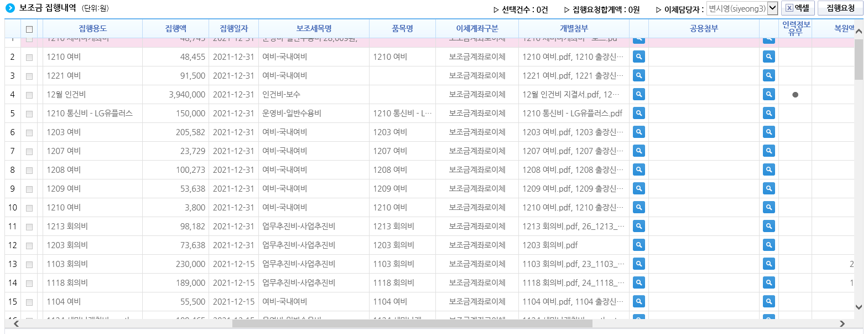Open 공용첨부 search icon for 1203 여비
Viewport: 868px width, 334px height.
click(769, 132)
